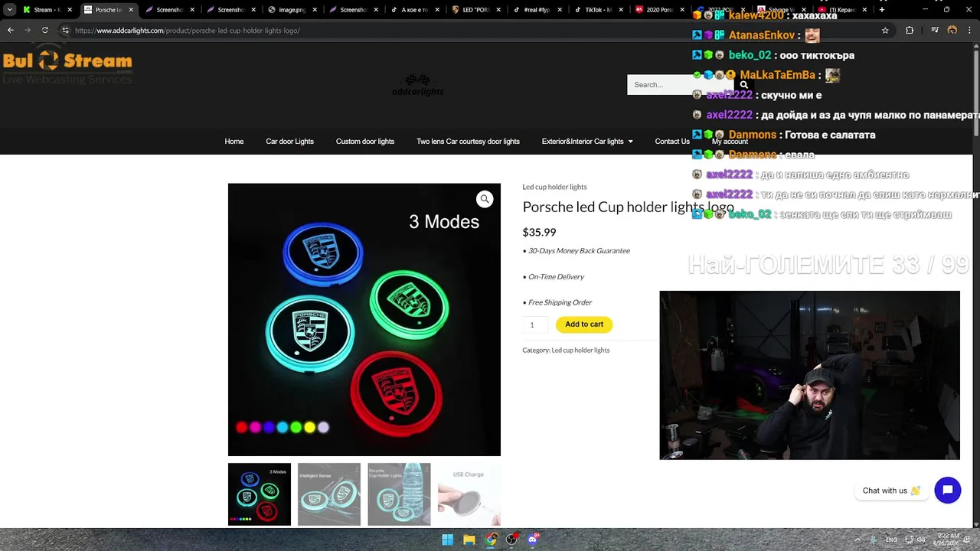Open media control icon in browser toolbar
This screenshot has width=980, height=551.
coord(935,30)
